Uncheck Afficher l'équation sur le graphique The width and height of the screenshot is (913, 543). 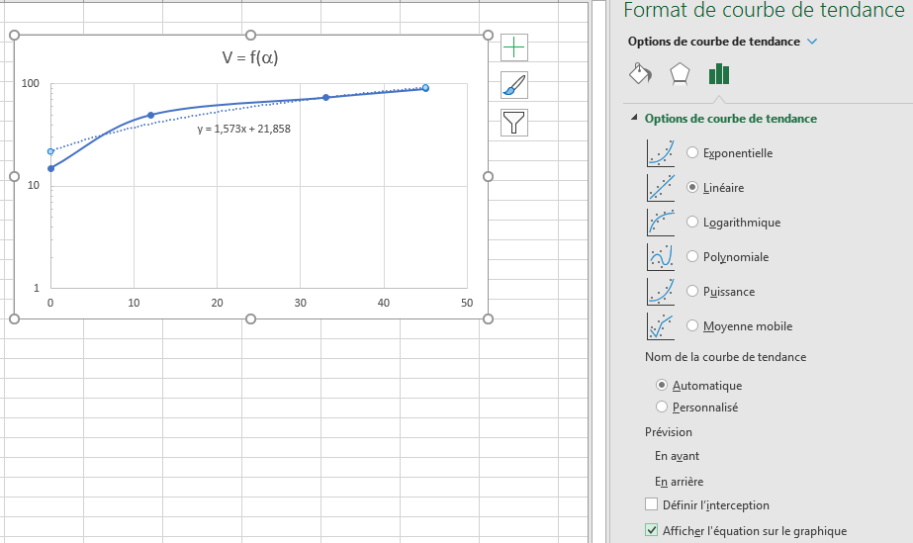click(652, 531)
